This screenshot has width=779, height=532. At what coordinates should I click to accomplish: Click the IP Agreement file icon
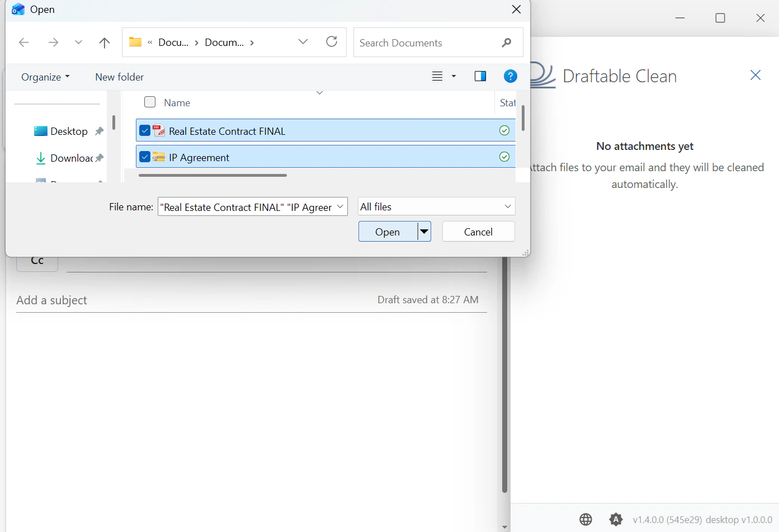159,157
